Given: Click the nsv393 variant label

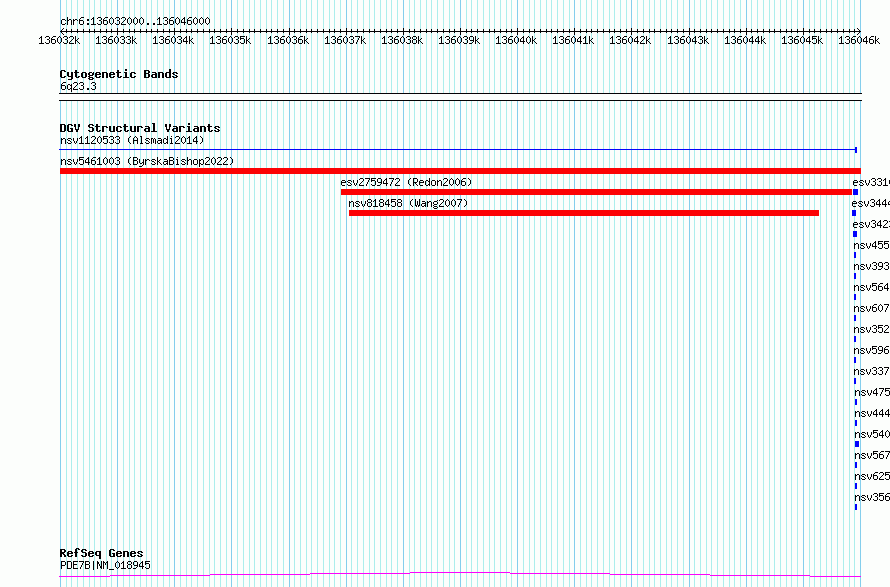Looking at the screenshot, I should [871, 266].
